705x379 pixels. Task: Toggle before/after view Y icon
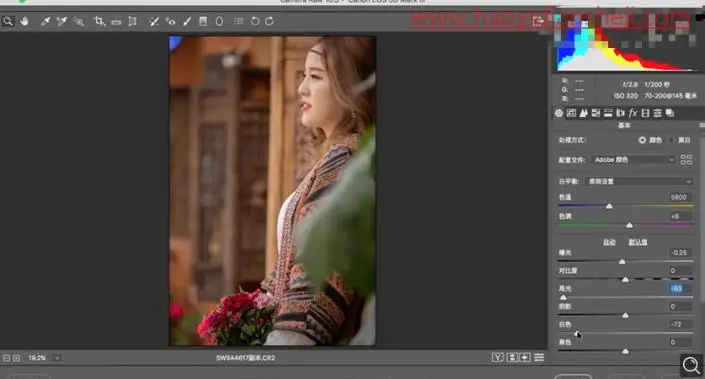(x=497, y=357)
